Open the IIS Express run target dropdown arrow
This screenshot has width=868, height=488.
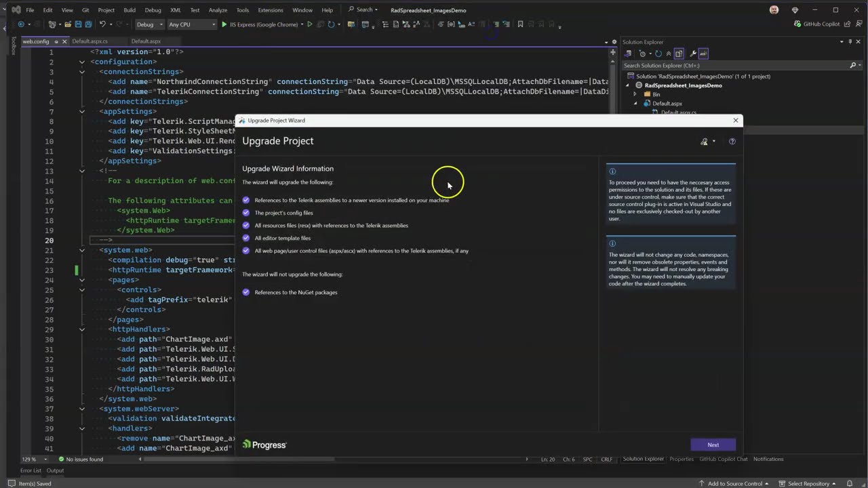[x=302, y=24]
